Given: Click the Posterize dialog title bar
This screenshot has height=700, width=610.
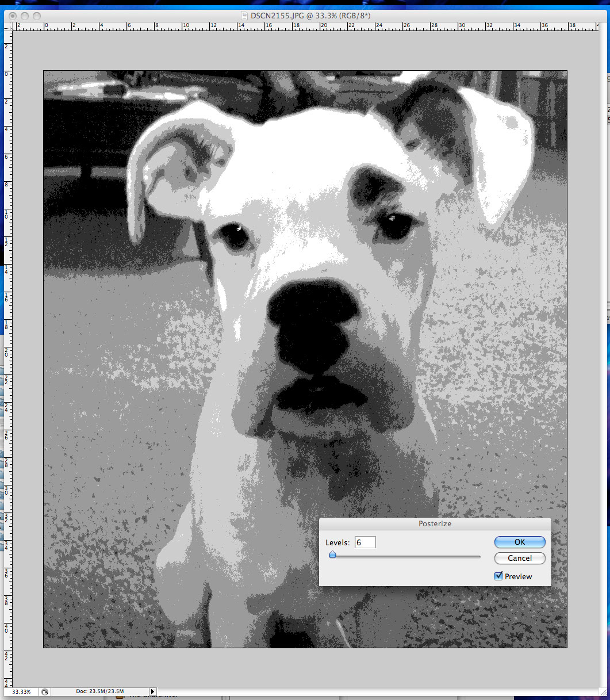Looking at the screenshot, I should 435,524.
